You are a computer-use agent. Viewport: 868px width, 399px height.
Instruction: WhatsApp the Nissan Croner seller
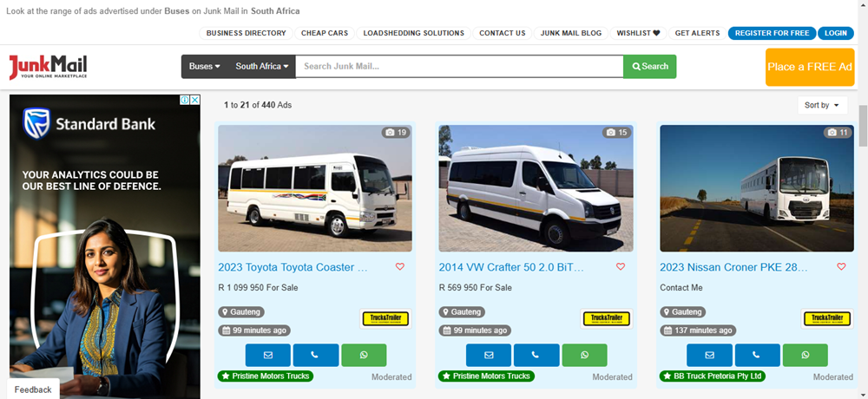805,356
